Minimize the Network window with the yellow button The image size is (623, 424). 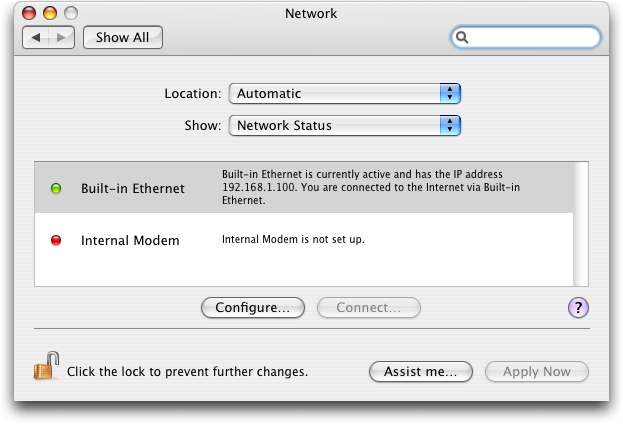50,13
